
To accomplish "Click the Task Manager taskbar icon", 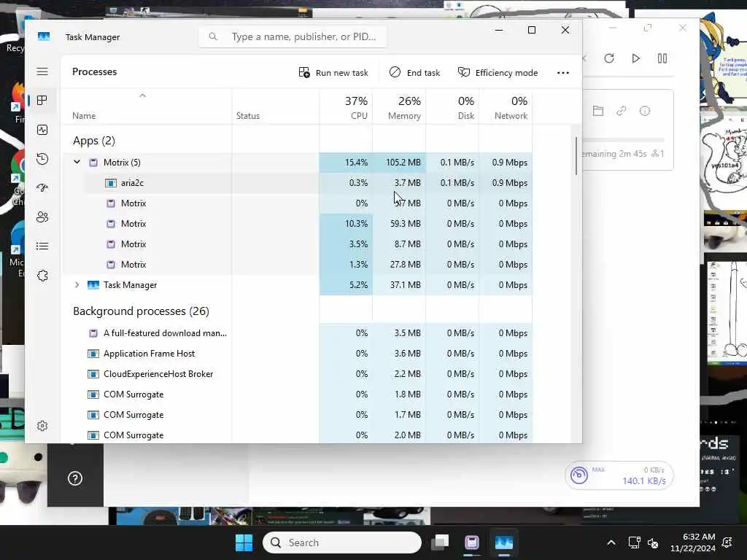I will (503, 542).
